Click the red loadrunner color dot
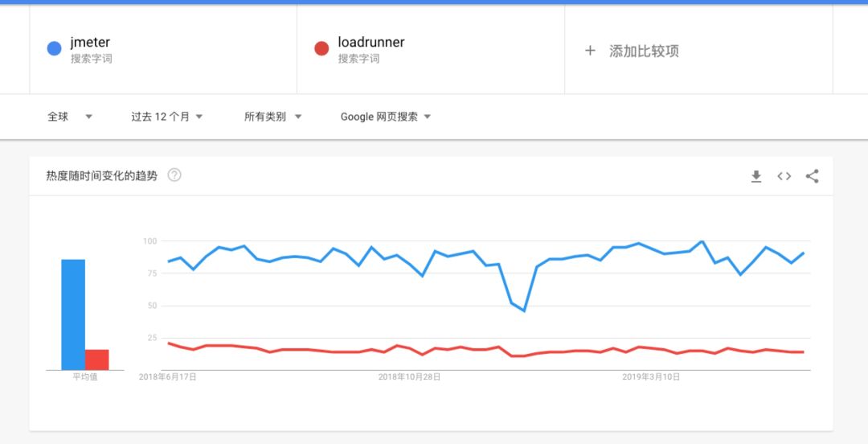Screen dimensions: 868x444 pyautogui.click(x=322, y=49)
